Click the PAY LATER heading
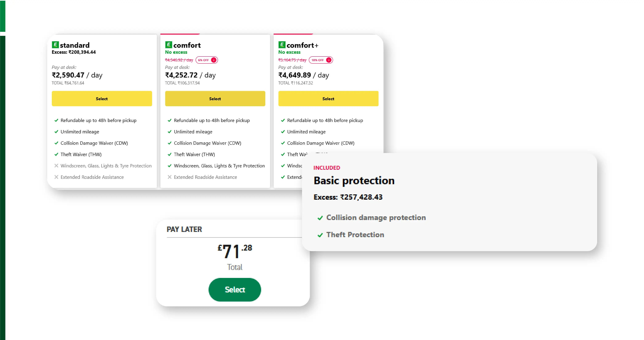The image size is (644, 340). tap(184, 229)
